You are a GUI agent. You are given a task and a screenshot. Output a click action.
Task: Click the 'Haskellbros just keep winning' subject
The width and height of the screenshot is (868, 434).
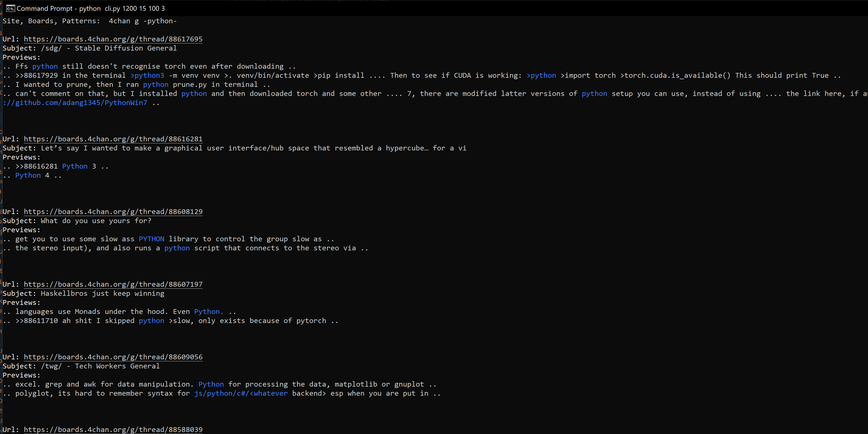pyautogui.click(x=103, y=293)
